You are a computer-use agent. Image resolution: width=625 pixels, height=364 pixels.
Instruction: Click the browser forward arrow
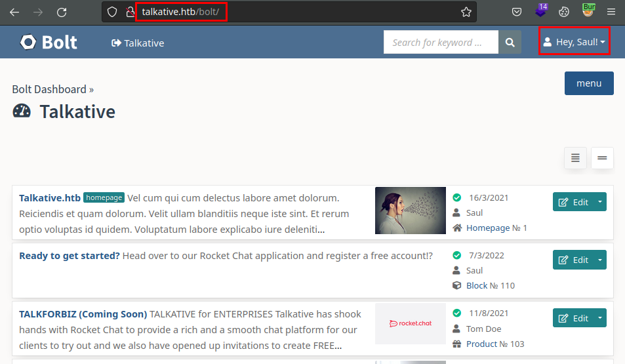point(38,12)
